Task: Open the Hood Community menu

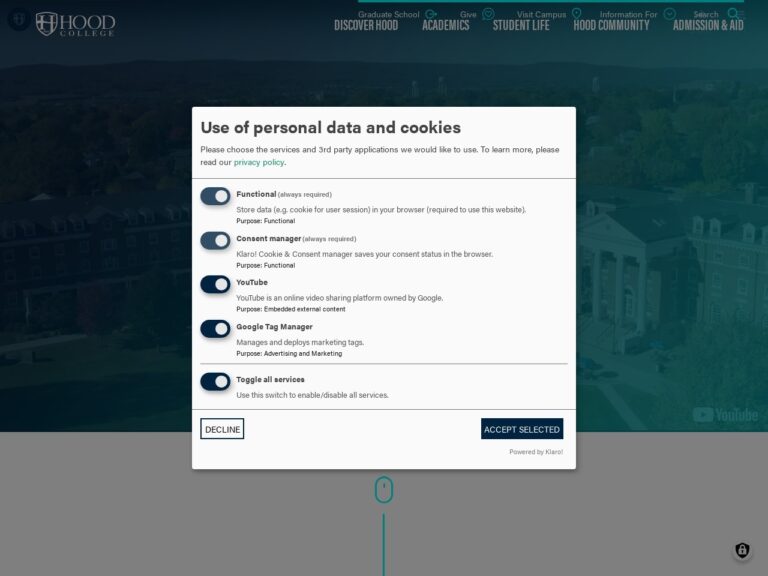Action: pyautogui.click(x=611, y=25)
